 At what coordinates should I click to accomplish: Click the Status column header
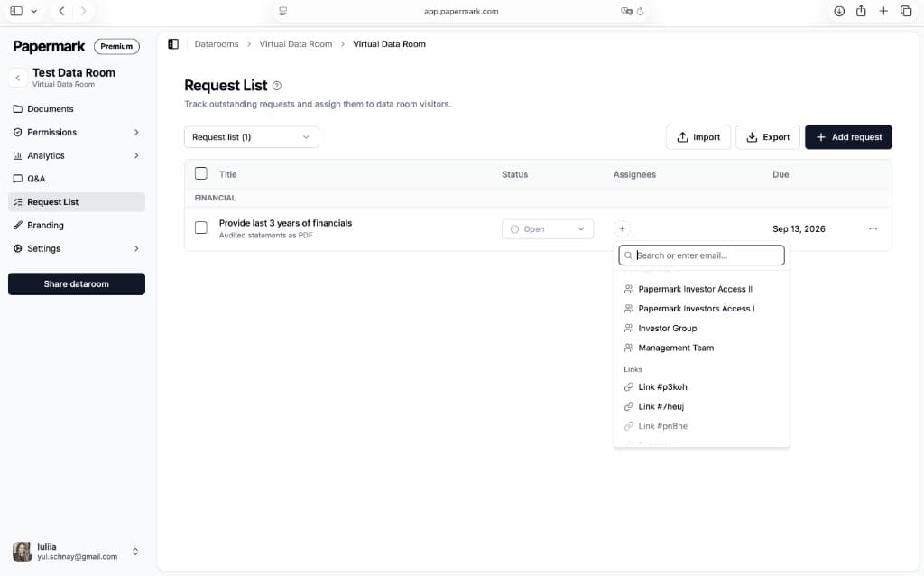tap(514, 174)
